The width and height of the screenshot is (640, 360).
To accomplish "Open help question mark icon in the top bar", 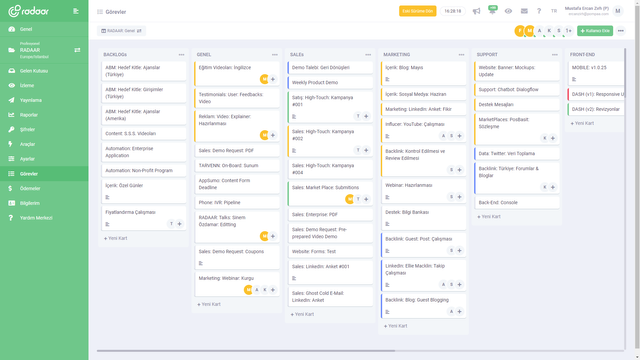I will [x=539, y=11].
